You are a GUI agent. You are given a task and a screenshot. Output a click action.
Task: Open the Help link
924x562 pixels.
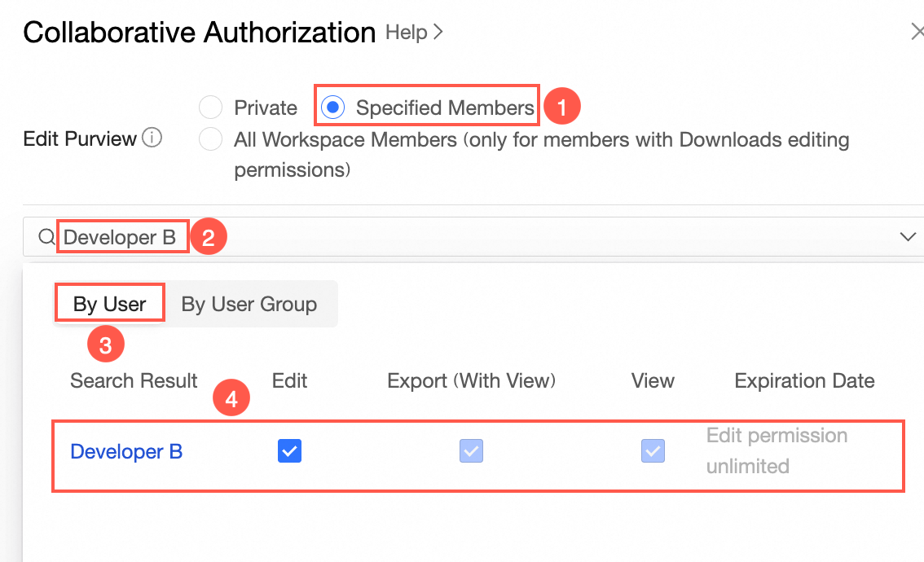click(407, 33)
